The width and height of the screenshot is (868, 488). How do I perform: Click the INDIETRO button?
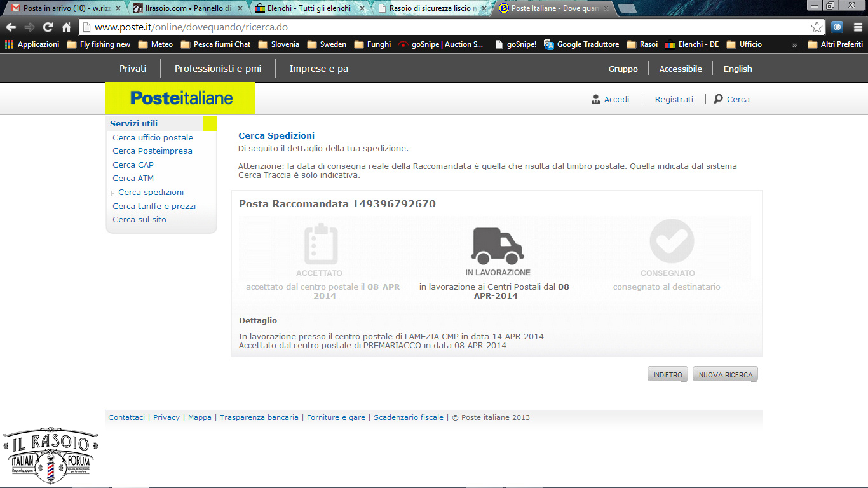tap(667, 374)
